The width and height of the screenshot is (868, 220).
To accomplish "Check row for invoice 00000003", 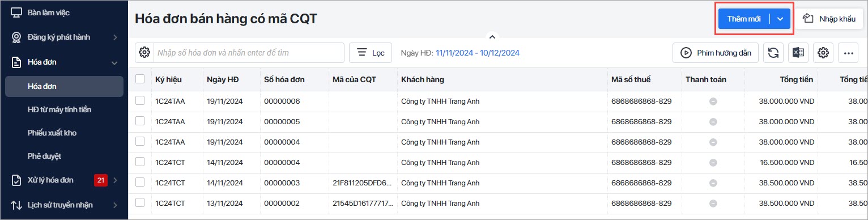I will point(140,182).
